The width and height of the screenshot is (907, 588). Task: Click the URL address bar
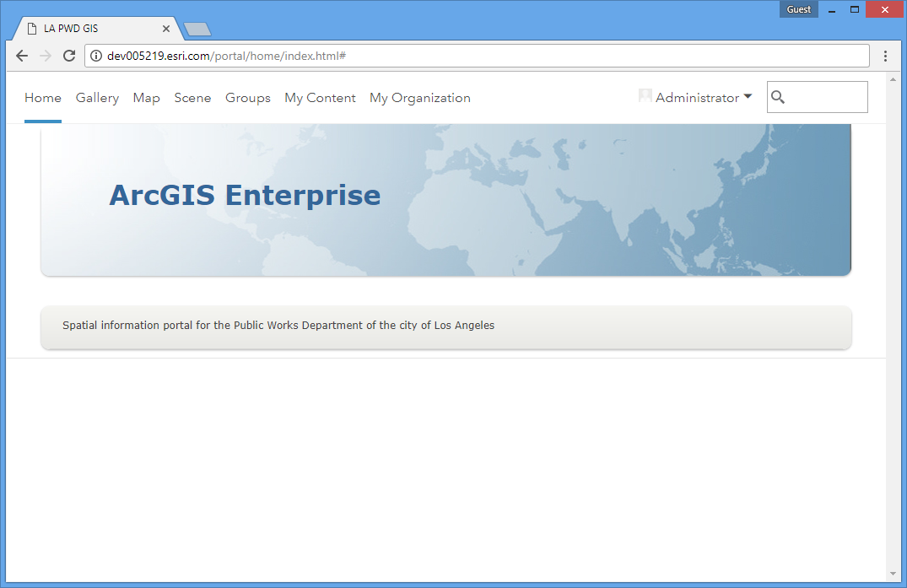(x=481, y=56)
